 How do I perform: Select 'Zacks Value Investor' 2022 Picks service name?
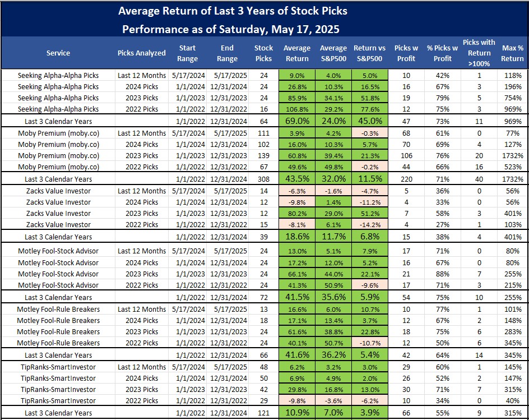[x=58, y=224]
